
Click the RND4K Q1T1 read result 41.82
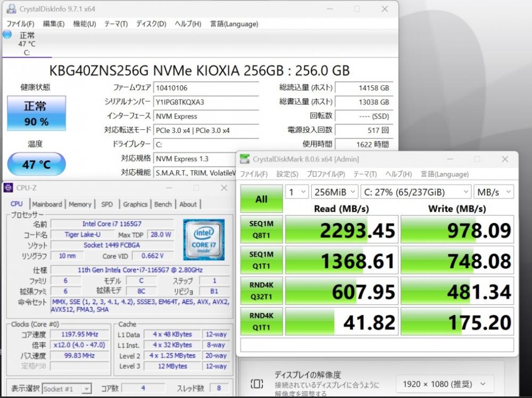tap(342, 321)
